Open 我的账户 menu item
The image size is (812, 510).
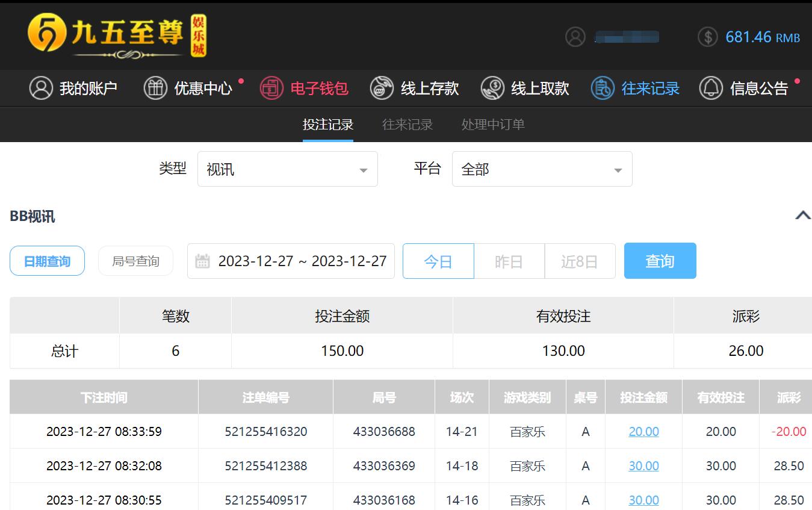73,88
